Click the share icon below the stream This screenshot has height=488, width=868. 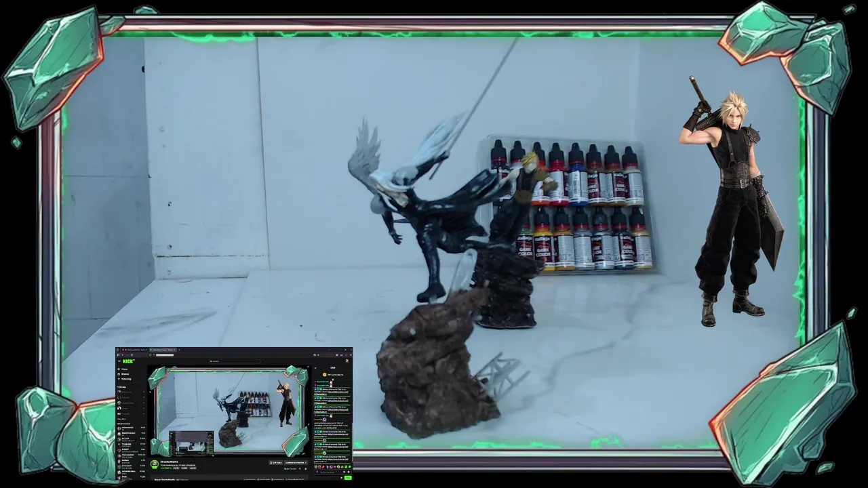pos(300,468)
